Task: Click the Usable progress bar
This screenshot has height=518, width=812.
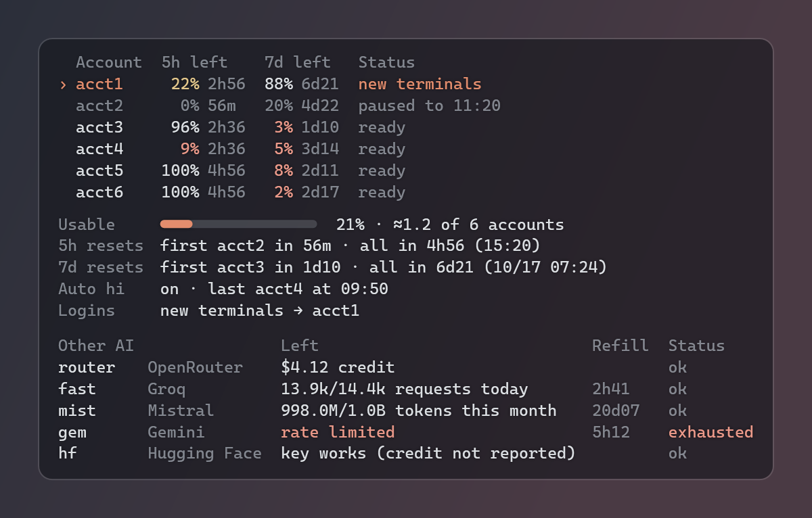Action: click(x=238, y=224)
